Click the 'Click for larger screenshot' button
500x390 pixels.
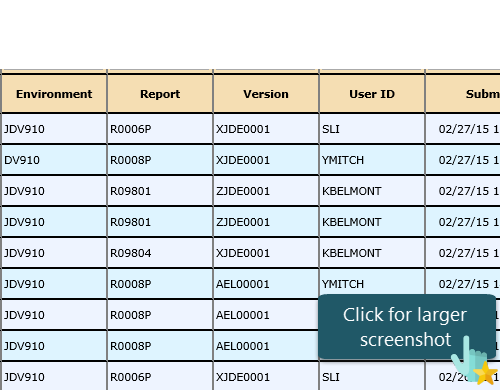point(407,327)
